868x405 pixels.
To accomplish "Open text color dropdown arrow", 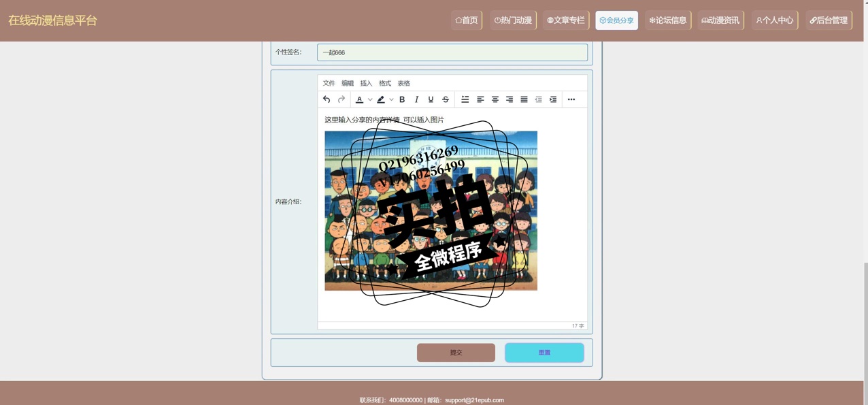I will point(370,99).
